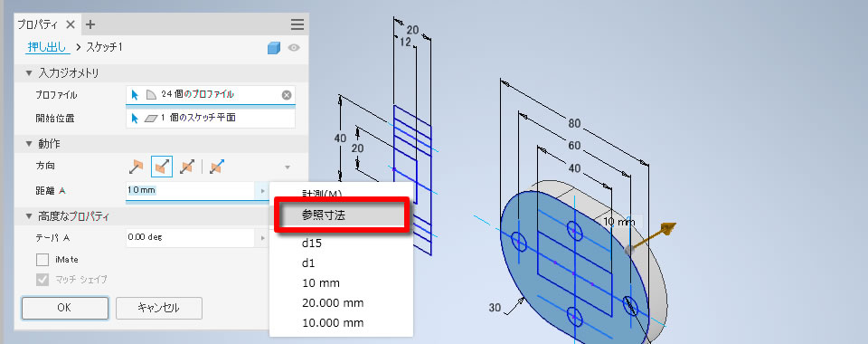
Task: Open the taper value arrow flyout
Action: (x=263, y=238)
